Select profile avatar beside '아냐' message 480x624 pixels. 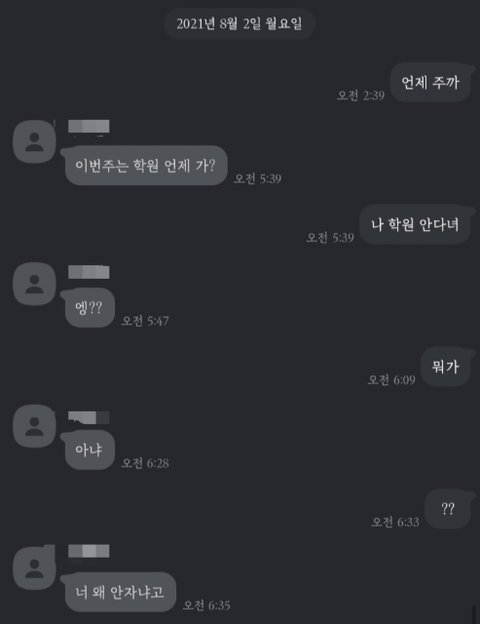click(34, 426)
